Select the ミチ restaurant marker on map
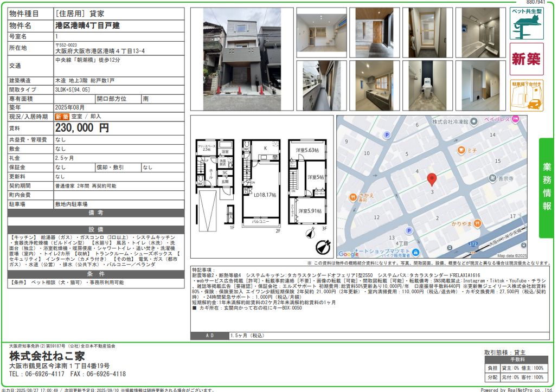 [461, 150]
